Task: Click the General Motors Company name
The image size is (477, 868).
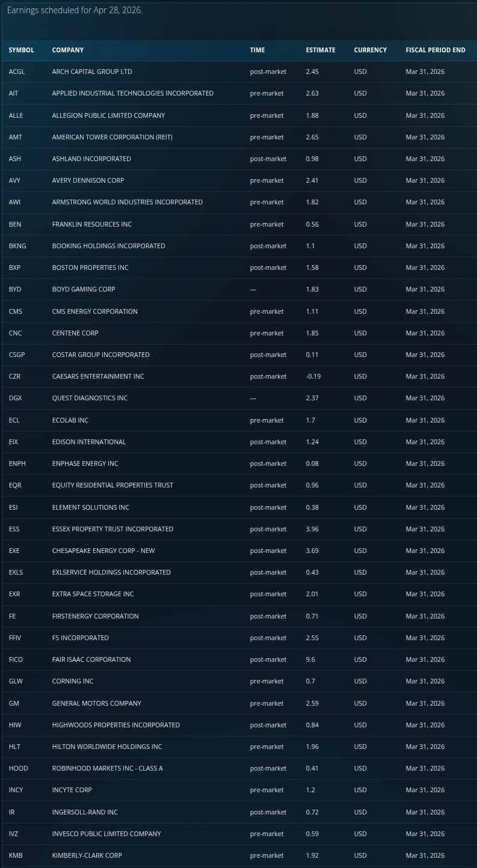Action: (x=97, y=703)
